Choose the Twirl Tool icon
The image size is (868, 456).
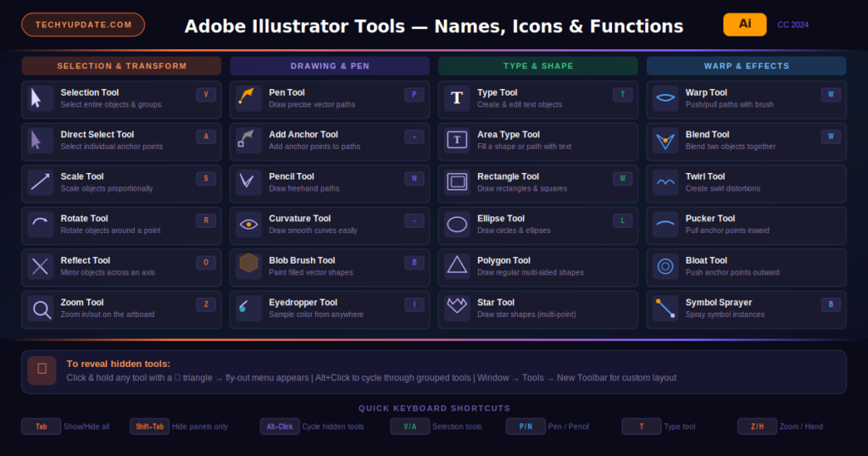click(x=665, y=182)
